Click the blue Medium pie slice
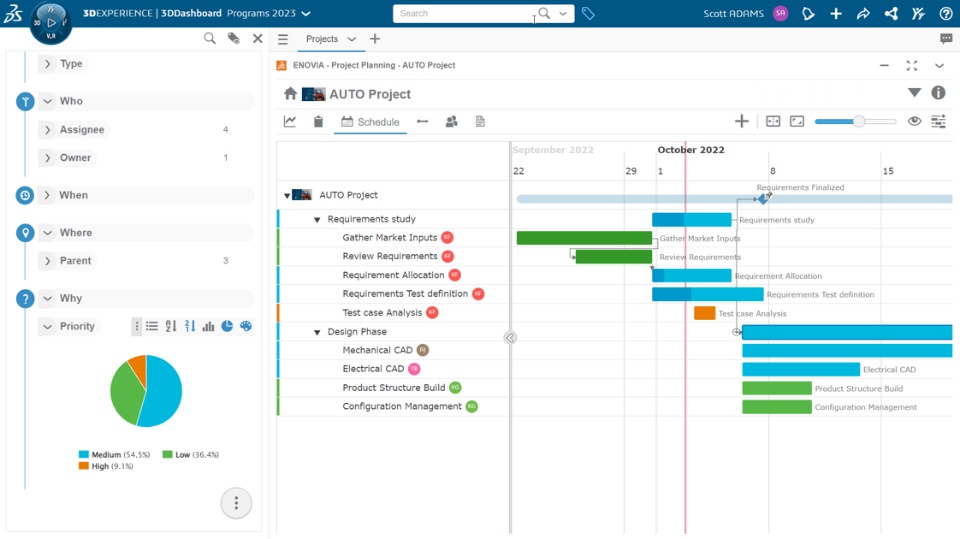960x539 pixels. 163,392
